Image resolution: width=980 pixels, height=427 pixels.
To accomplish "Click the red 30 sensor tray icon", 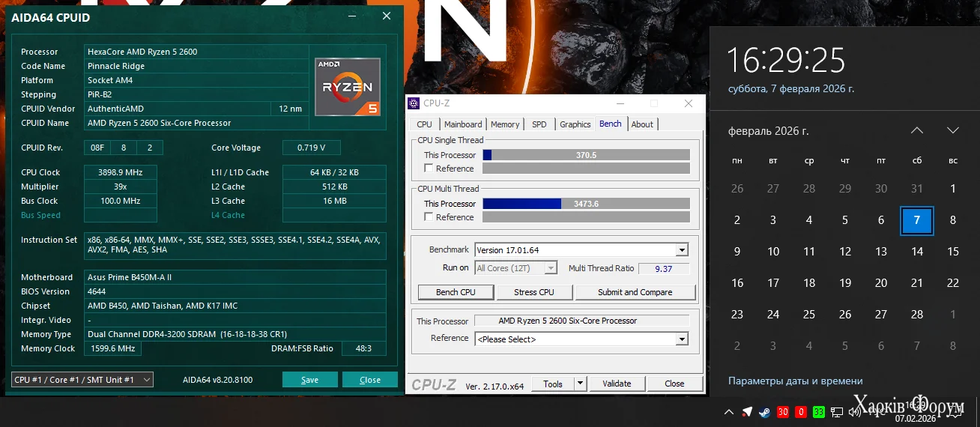I will 783,411.
